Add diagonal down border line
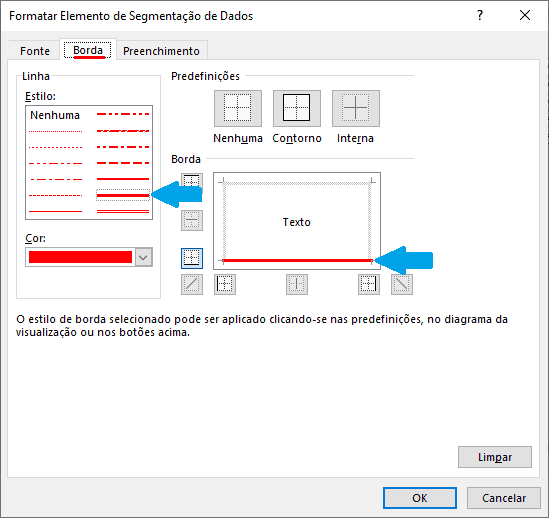 (402, 284)
